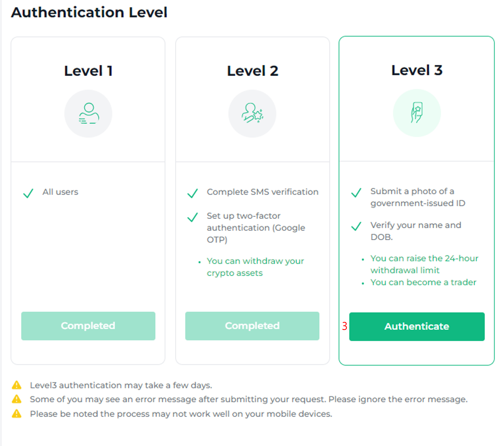
Task: Click warning icon beside mobile devices note
Action: tap(17, 413)
